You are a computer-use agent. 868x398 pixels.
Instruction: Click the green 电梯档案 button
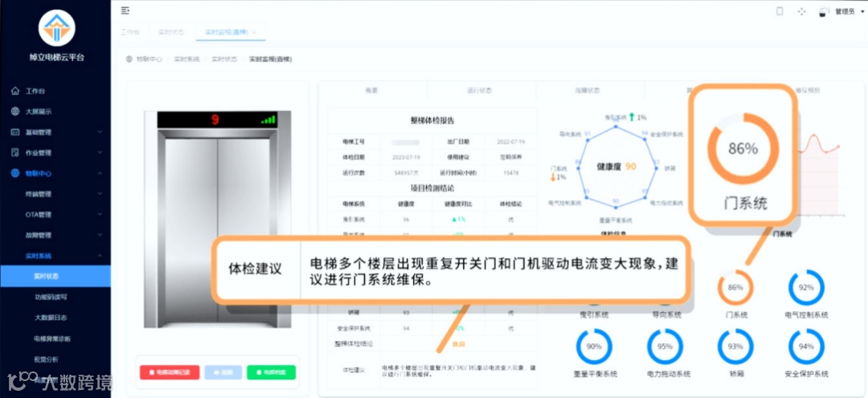tap(272, 372)
